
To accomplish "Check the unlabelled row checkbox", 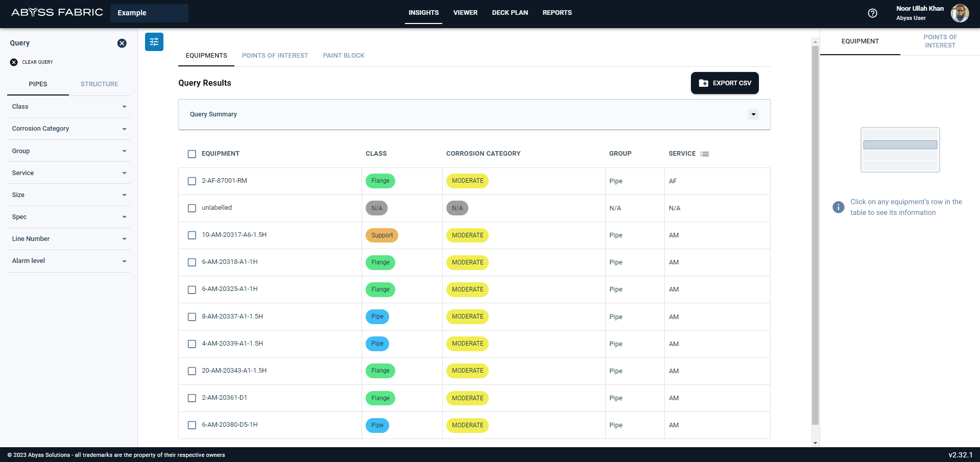I will (192, 208).
